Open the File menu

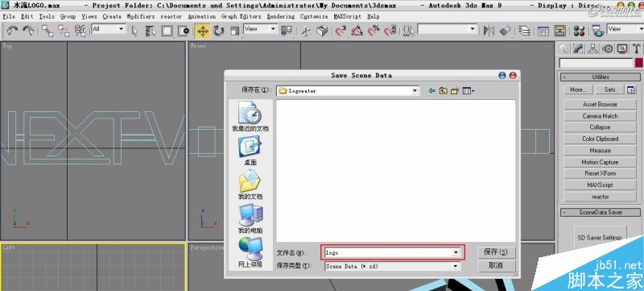click(x=9, y=16)
